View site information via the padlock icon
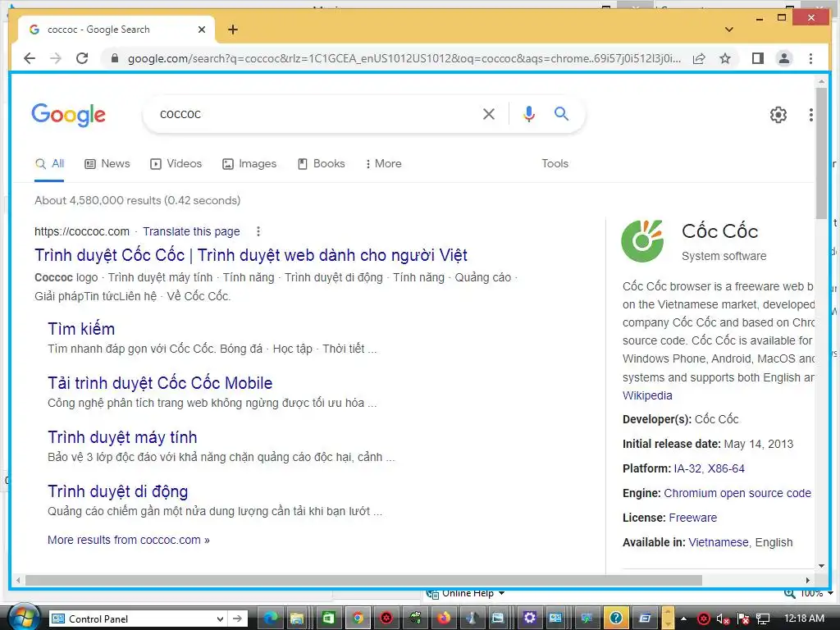This screenshot has height=630, width=840. [x=114, y=58]
